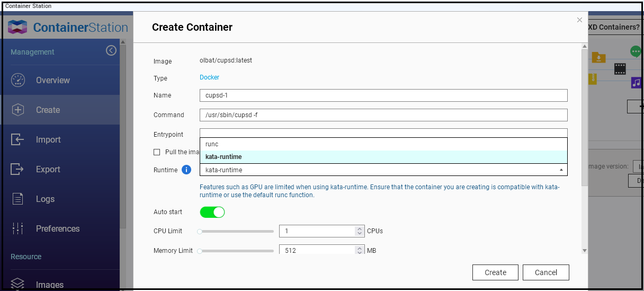Image resolution: width=644 pixels, height=291 pixels.
Task: Open Preferences in sidebar
Action: 60,228
